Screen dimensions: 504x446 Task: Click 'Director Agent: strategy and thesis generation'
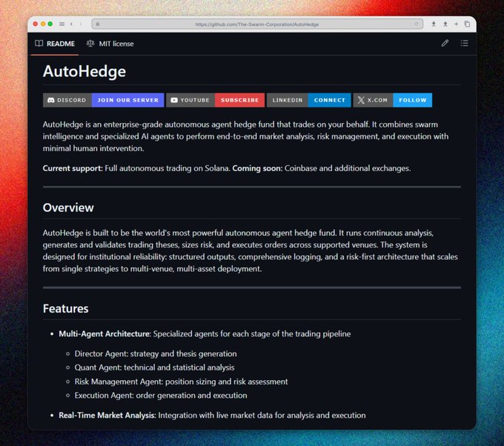(156, 354)
